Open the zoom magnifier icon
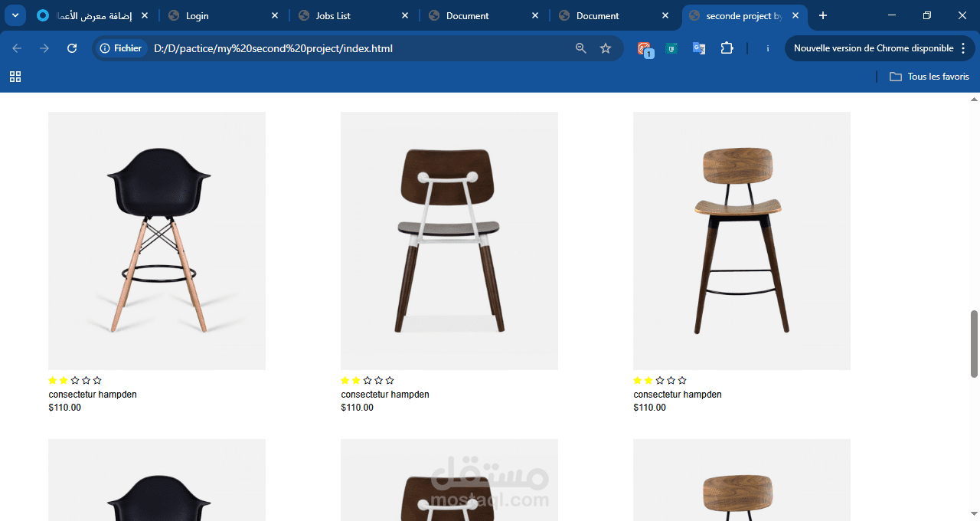The image size is (980, 521). tap(581, 48)
